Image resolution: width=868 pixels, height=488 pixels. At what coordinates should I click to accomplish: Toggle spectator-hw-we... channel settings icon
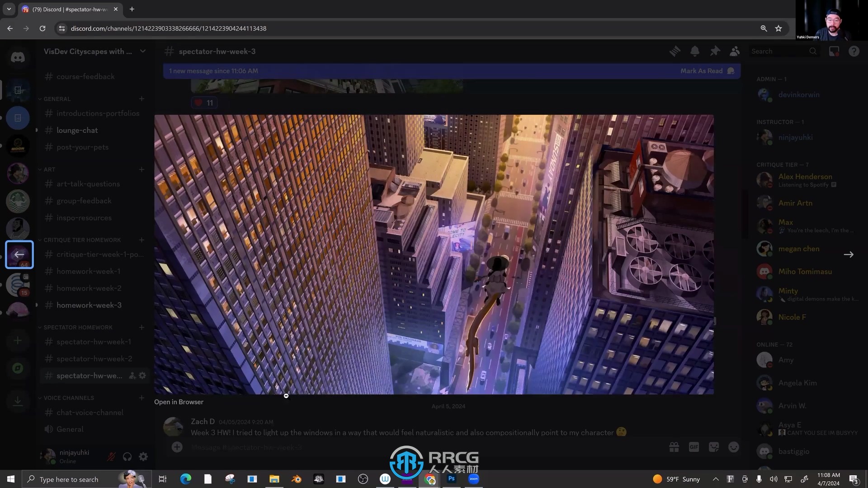click(142, 375)
